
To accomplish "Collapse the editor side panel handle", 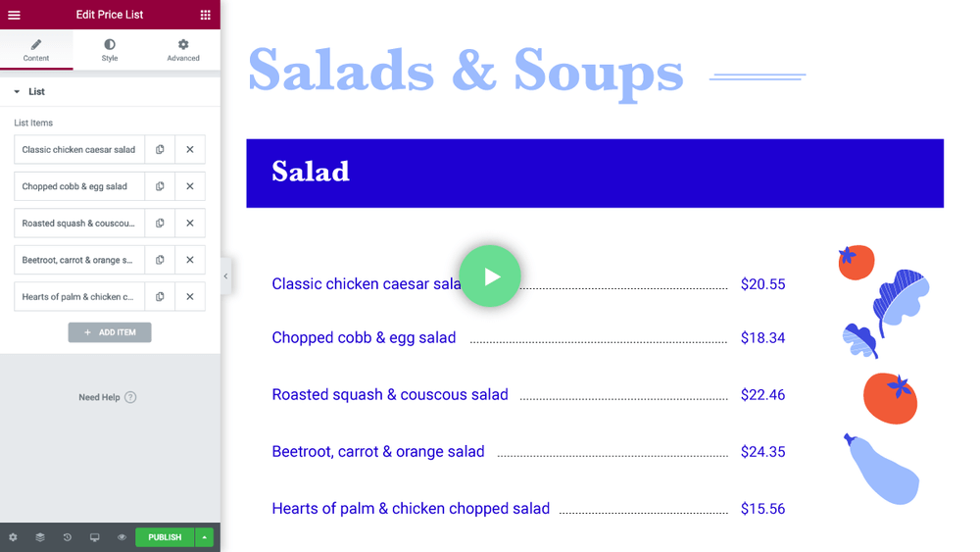I will coord(225,276).
